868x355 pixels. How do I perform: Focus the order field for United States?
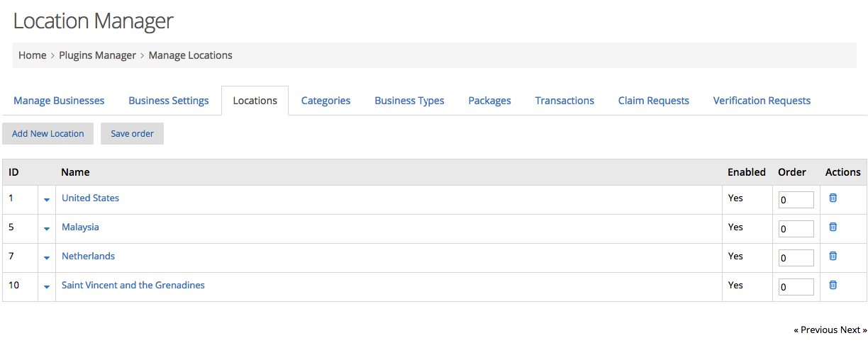(796, 200)
